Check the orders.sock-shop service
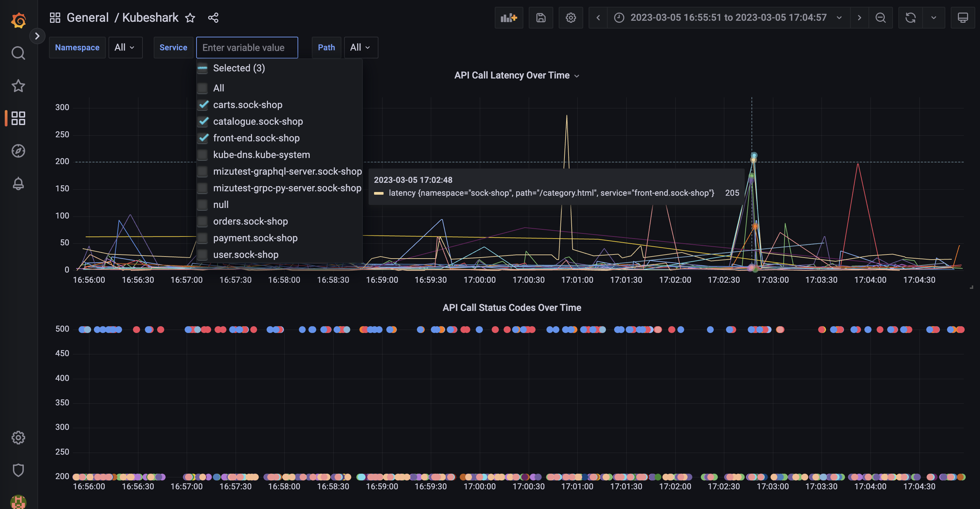 click(203, 221)
